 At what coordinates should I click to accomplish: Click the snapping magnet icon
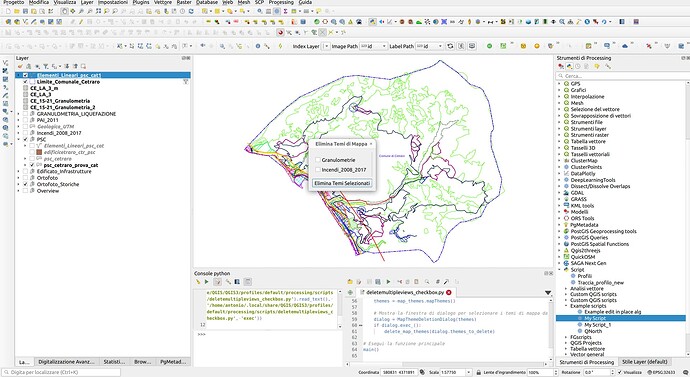coord(280,33)
